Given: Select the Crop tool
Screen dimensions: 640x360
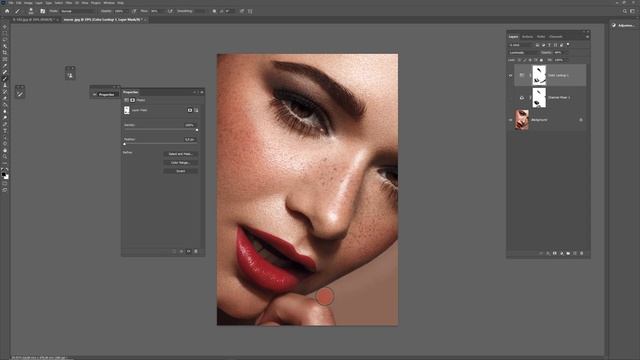Looking at the screenshot, I should point(5,53).
